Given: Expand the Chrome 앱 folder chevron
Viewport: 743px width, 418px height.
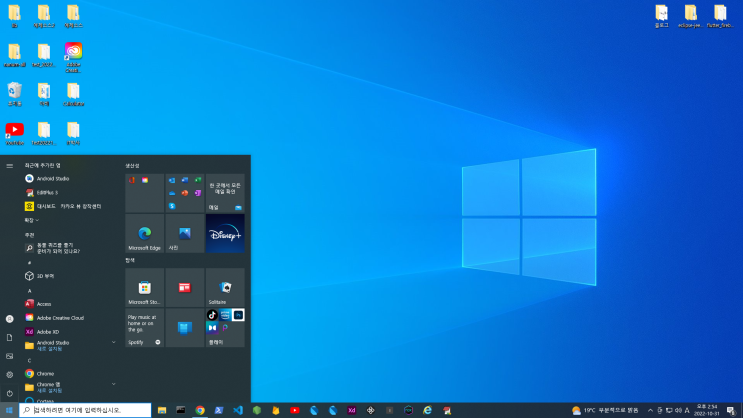Looking at the screenshot, I should click(113, 384).
